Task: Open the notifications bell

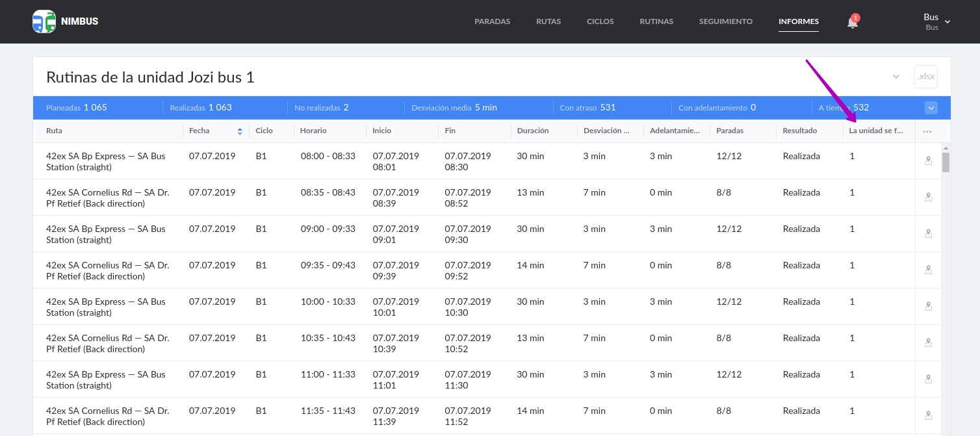Action: coord(853,22)
